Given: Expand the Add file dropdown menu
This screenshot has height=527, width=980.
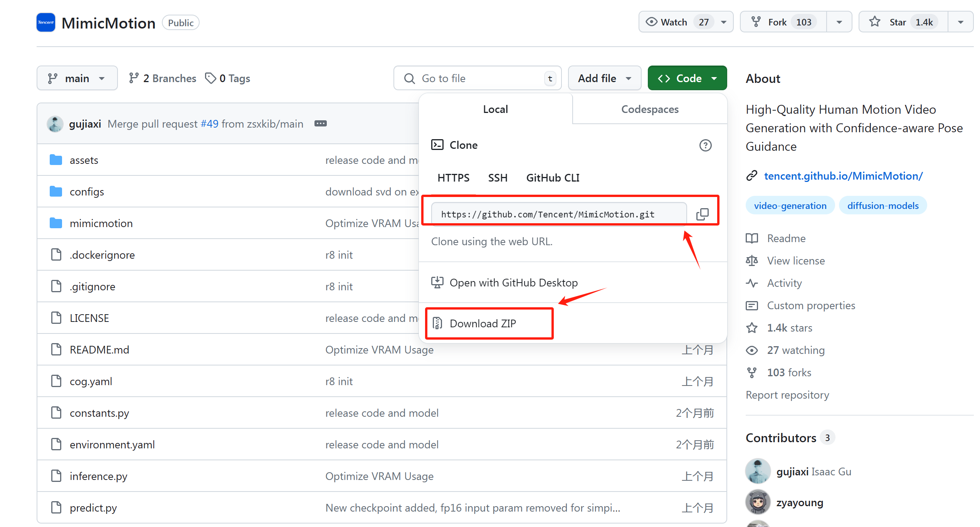Looking at the screenshot, I should click(603, 78).
